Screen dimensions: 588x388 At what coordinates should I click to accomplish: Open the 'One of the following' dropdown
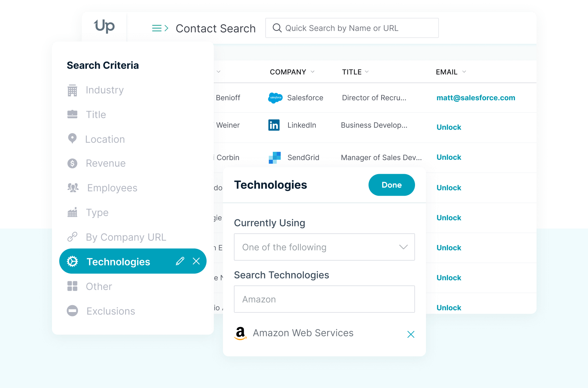[324, 247]
